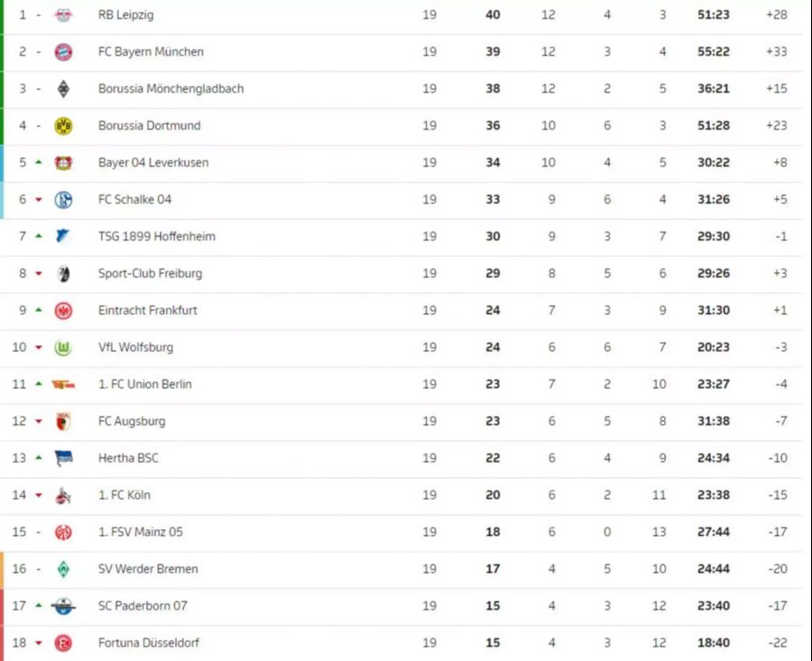
Task: Click the Fortuna Düsseldorf crest
Action: pyautogui.click(x=63, y=643)
